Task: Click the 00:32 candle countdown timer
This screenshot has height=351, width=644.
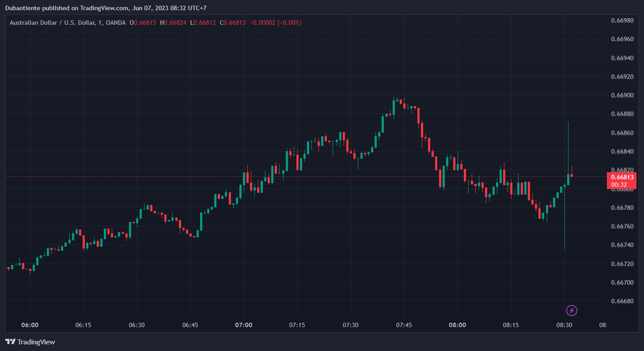Action: (x=619, y=185)
